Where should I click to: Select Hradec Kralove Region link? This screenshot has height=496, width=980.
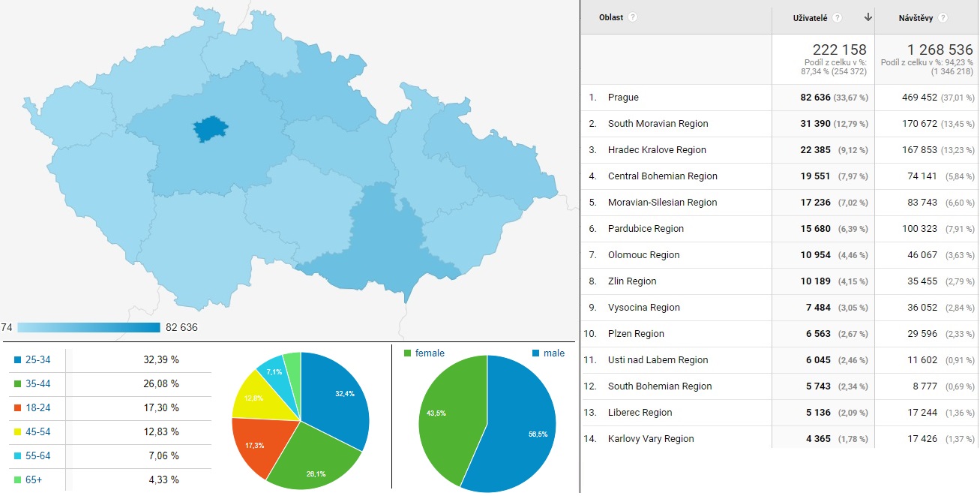[657, 150]
